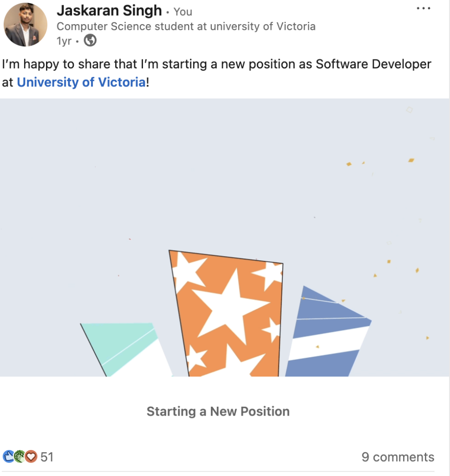The image size is (450, 476).
Task: Click the green clapping Celebrate reaction icon
Action: click(x=19, y=456)
